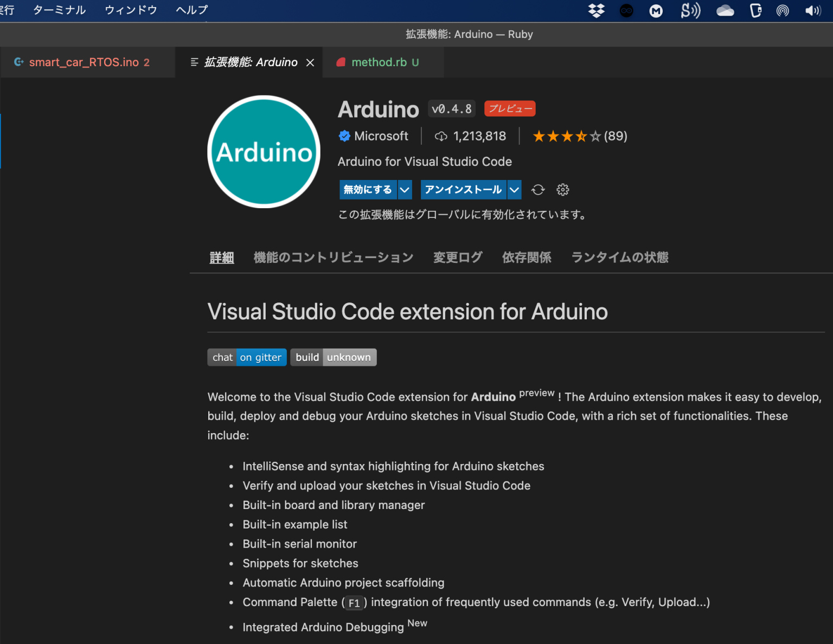This screenshot has width=833, height=644.
Task: Expand the 無効にする dropdown arrow
Action: click(x=405, y=190)
